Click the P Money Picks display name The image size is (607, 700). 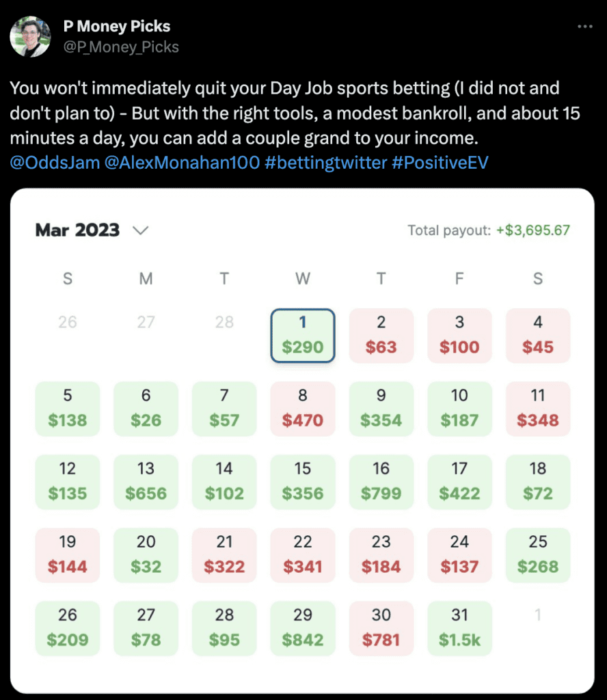(117, 27)
